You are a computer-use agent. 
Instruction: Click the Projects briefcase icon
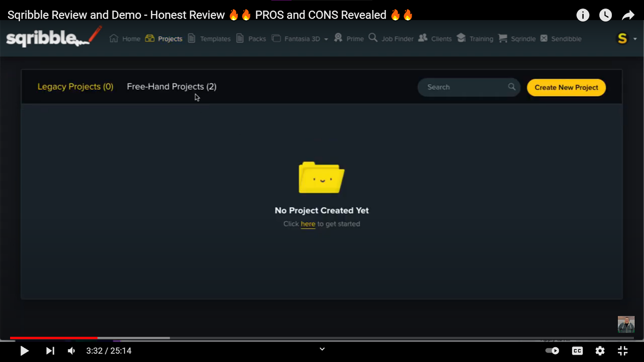click(150, 38)
